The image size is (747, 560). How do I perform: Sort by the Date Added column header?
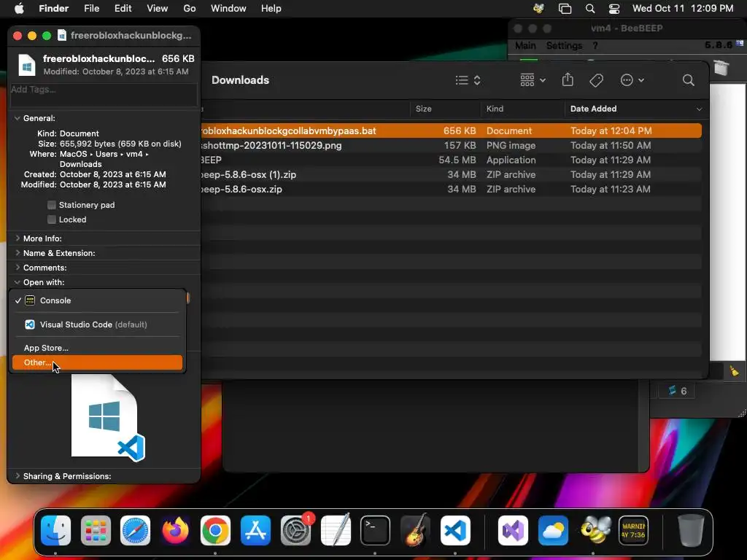click(635, 109)
